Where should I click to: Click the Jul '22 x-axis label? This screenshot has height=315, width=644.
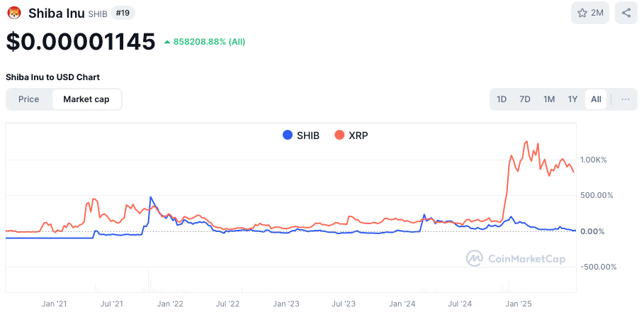227,304
